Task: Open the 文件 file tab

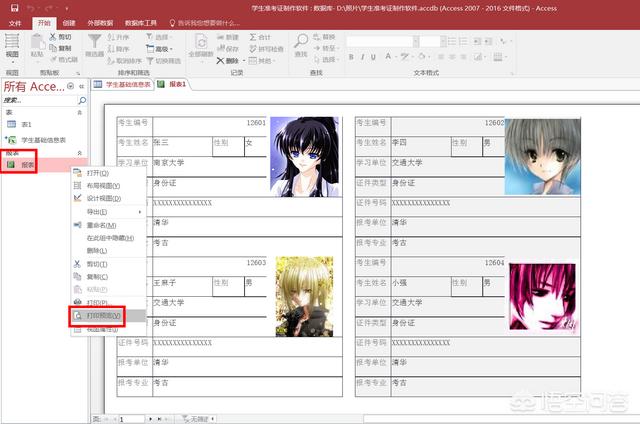Action: point(15,23)
